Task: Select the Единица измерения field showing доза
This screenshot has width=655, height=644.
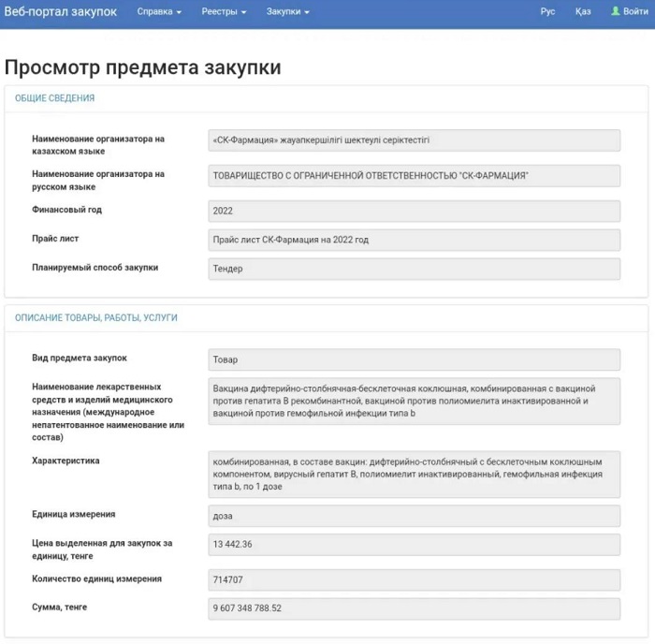Action: (415, 516)
